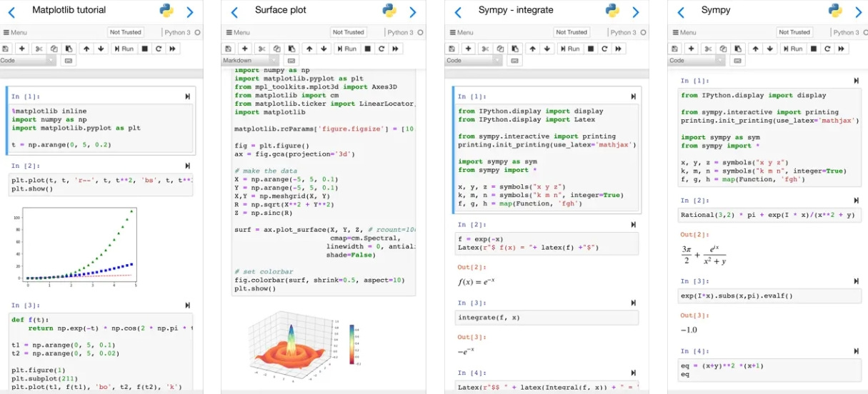Go back from Matplotlib tutorial screen
The height and width of the screenshot is (394, 868).
coord(12,11)
